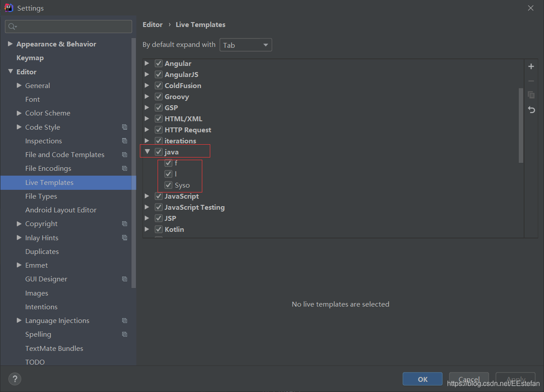Open the TextMate Bundles settings page
This screenshot has width=544, height=392.
click(54, 348)
